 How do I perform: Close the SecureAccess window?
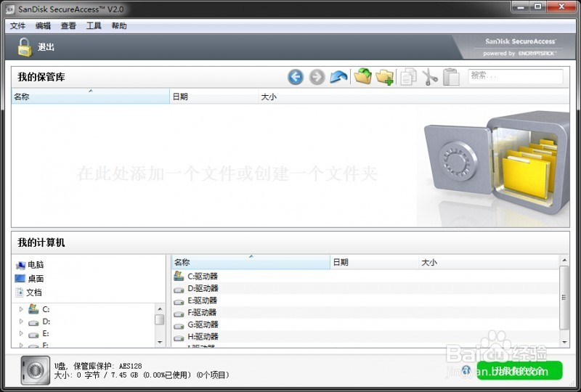[561, 7]
